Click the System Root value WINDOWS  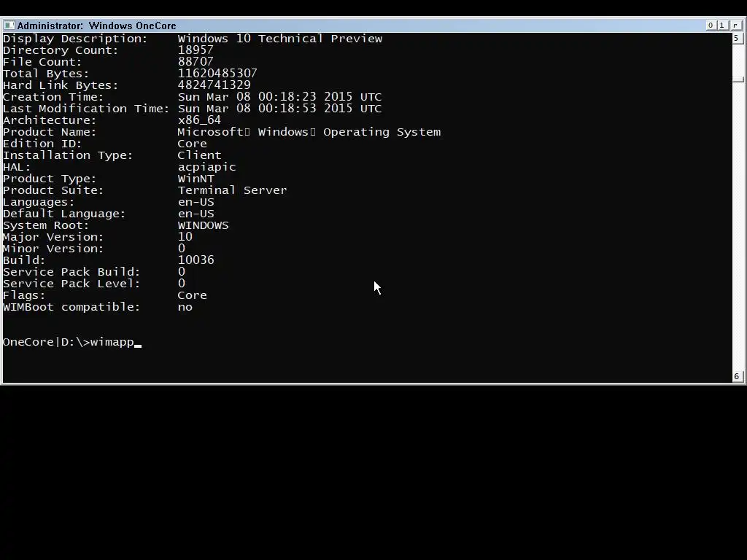(203, 225)
